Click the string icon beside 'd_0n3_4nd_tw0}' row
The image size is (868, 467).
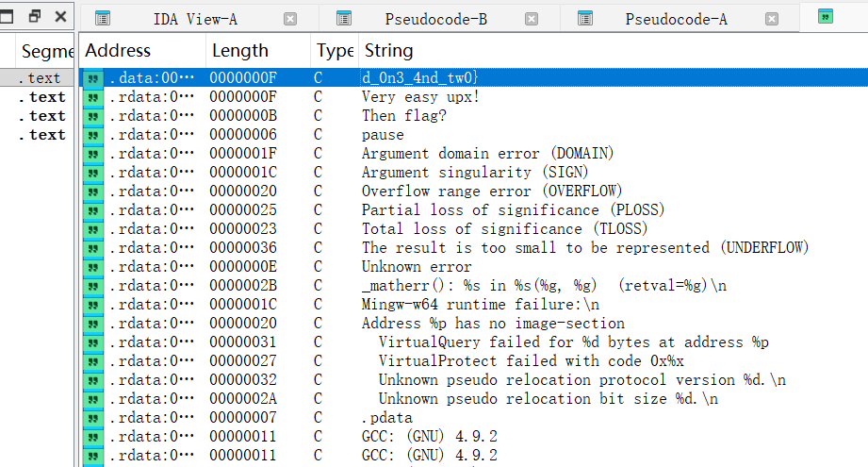[93, 78]
